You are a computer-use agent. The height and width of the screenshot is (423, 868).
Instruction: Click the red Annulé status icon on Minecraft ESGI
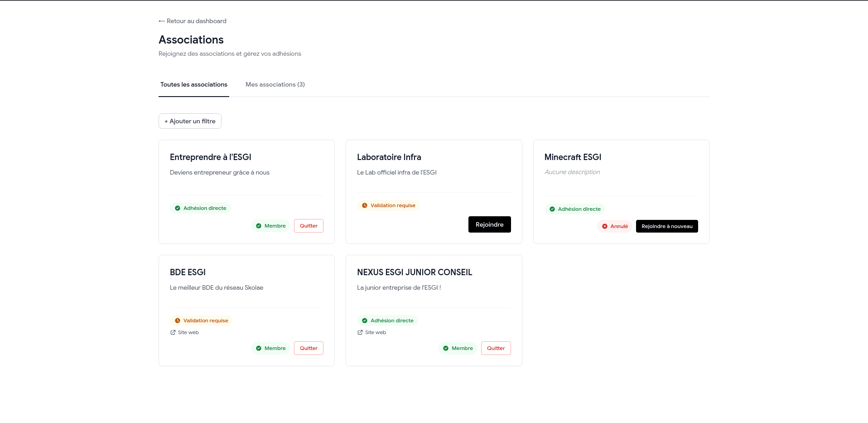point(605,226)
